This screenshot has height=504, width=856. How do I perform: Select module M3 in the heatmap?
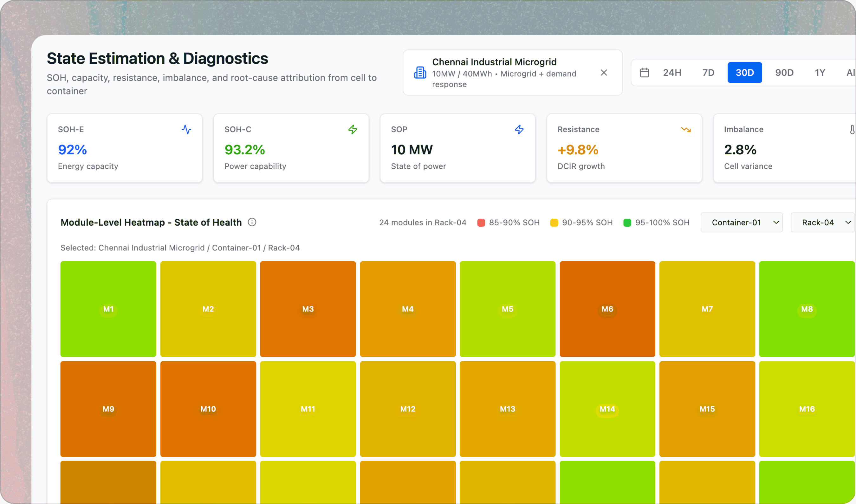tap(308, 309)
